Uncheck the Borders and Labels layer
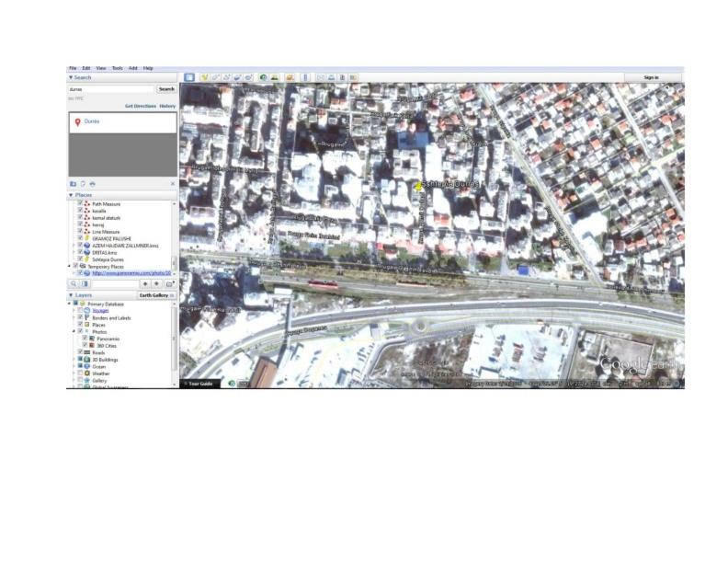This screenshot has height=563, width=728. (x=80, y=317)
